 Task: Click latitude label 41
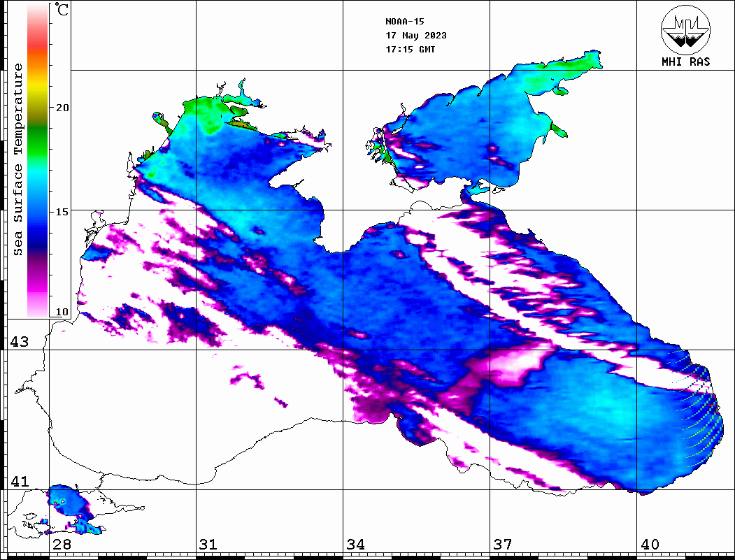click(19, 482)
